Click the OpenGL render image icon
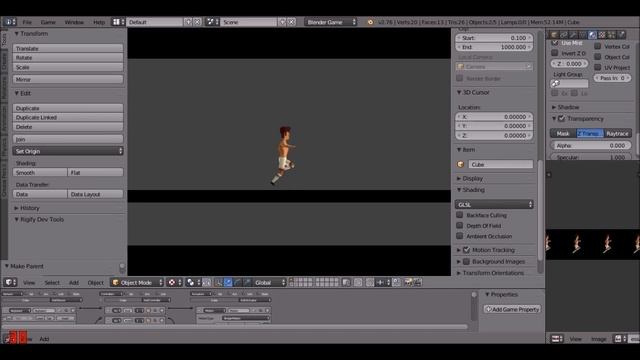The image size is (640, 360). pos(408,282)
